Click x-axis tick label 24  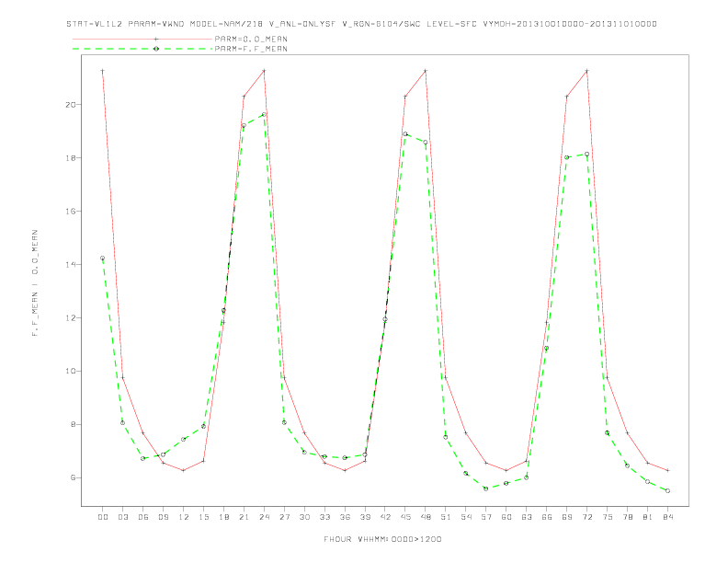264,517
